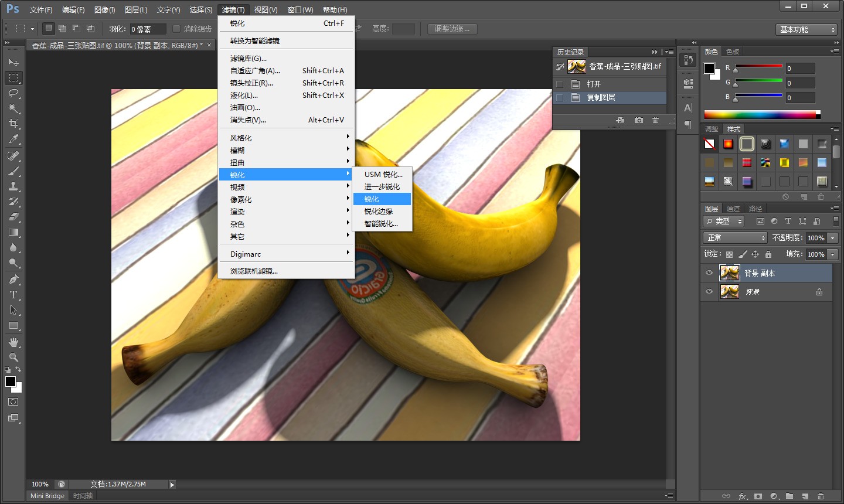This screenshot has height=504, width=844.
Task: Switch to the 通道 tab
Action: tap(733, 209)
